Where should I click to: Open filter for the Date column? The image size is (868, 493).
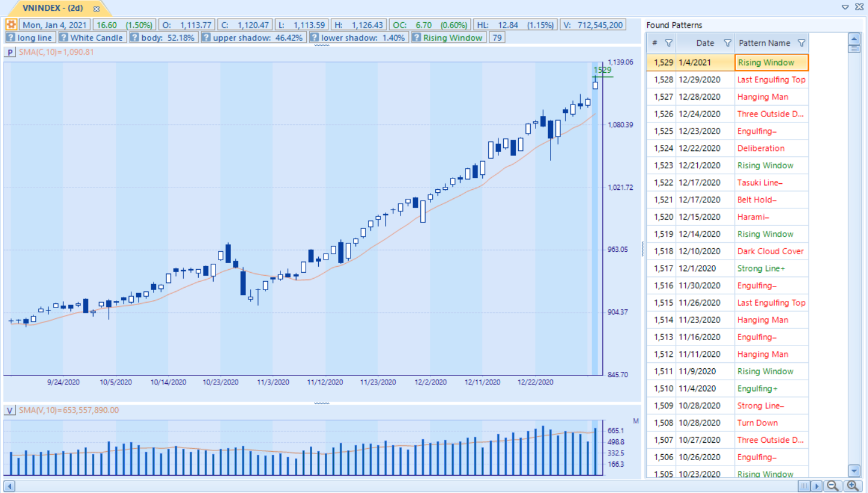tap(727, 43)
